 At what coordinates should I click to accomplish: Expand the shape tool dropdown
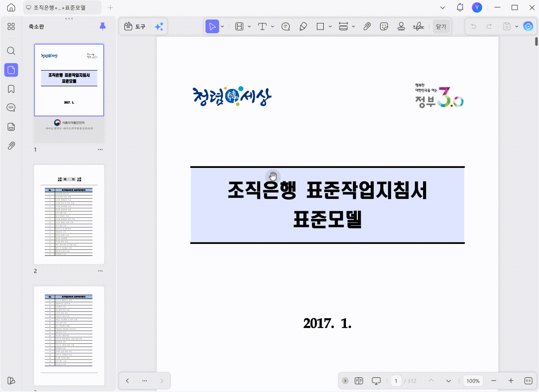(x=330, y=26)
